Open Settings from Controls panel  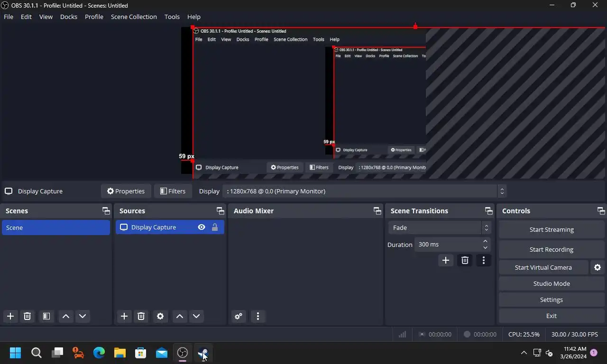point(552,300)
